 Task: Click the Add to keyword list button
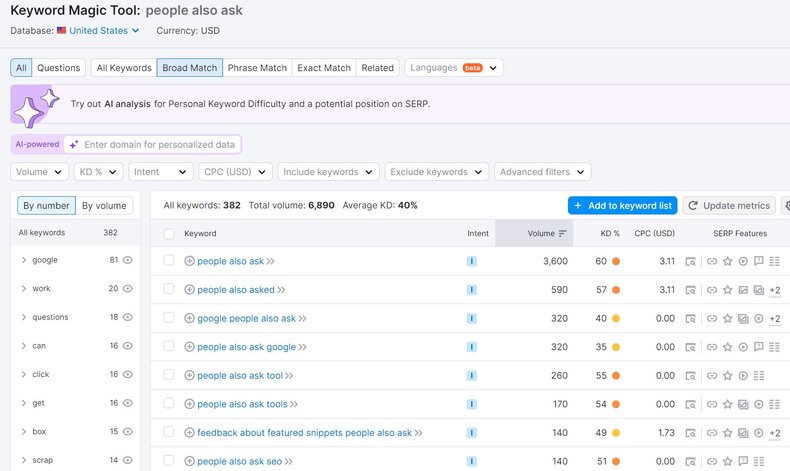pyautogui.click(x=622, y=206)
